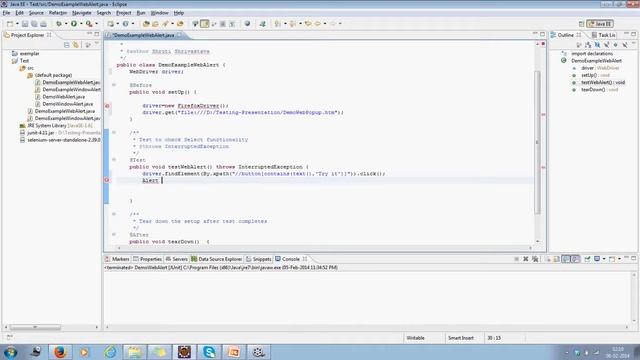Click Remove All Terminated Launches in Console

coord(535,259)
